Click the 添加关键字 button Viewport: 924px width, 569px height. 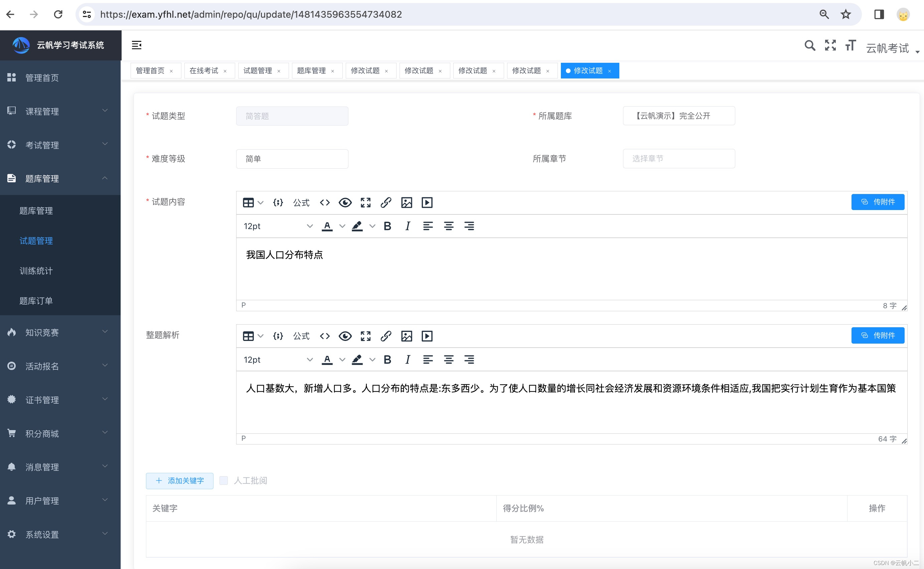pos(179,481)
